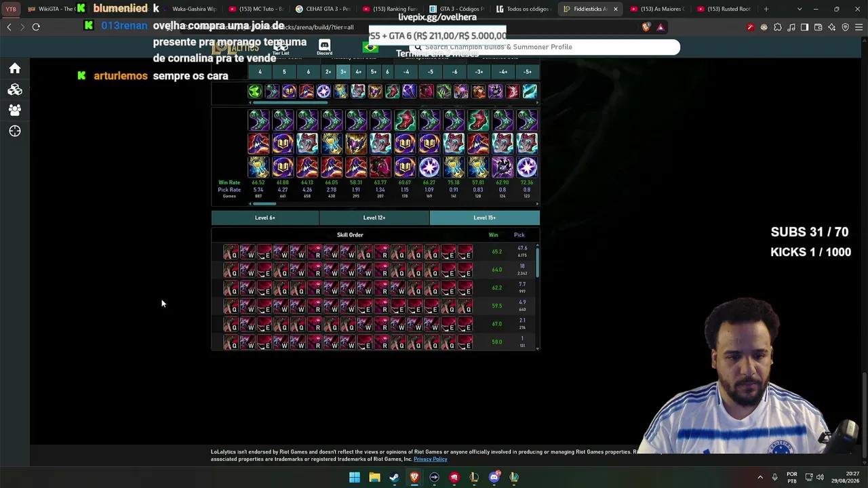Image resolution: width=868 pixels, height=488 pixels.
Task: Select the 4+ filter button
Action: click(x=358, y=72)
